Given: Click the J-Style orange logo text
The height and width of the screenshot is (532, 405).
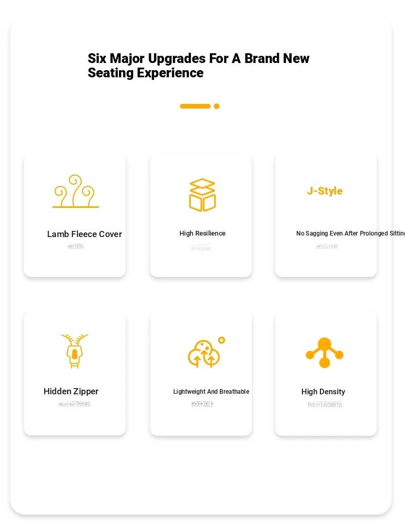Looking at the screenshot, I should [325, 190].
